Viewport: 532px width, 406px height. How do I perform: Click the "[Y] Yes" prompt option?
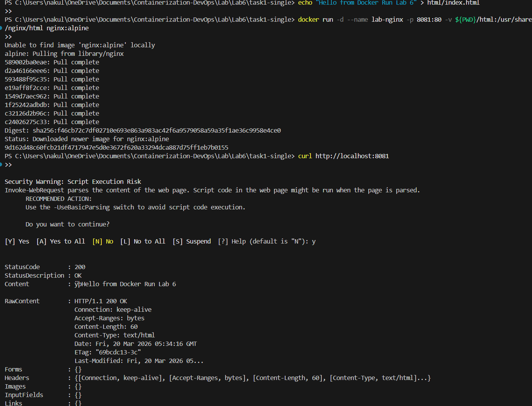(x=17, y=241)
